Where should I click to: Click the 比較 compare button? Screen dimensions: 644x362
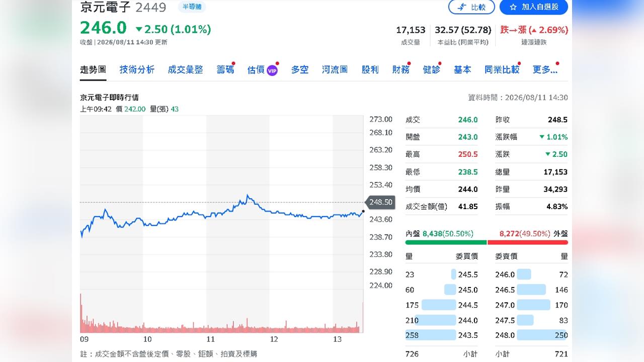pyautogui.click(x=471, y=7)
